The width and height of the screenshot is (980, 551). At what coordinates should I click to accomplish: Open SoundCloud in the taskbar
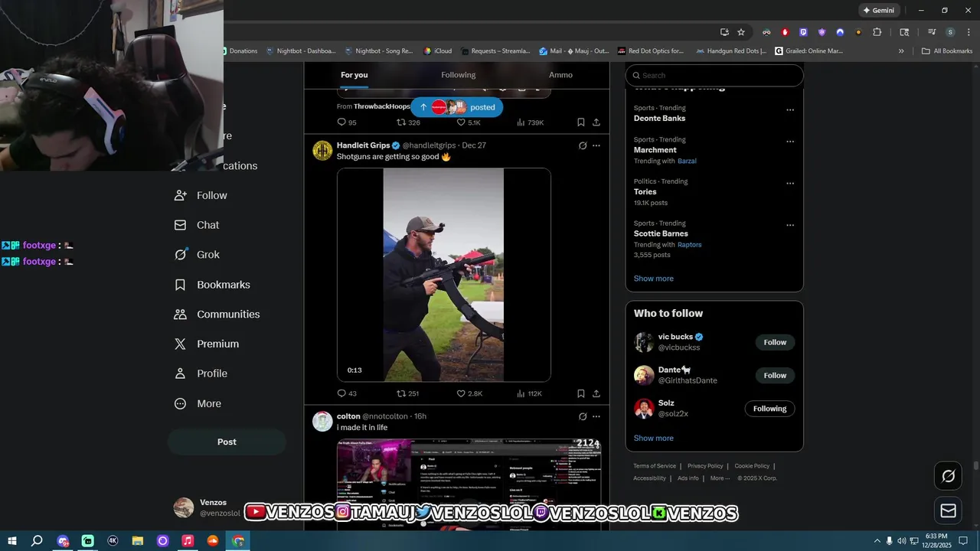pos(213,540)
